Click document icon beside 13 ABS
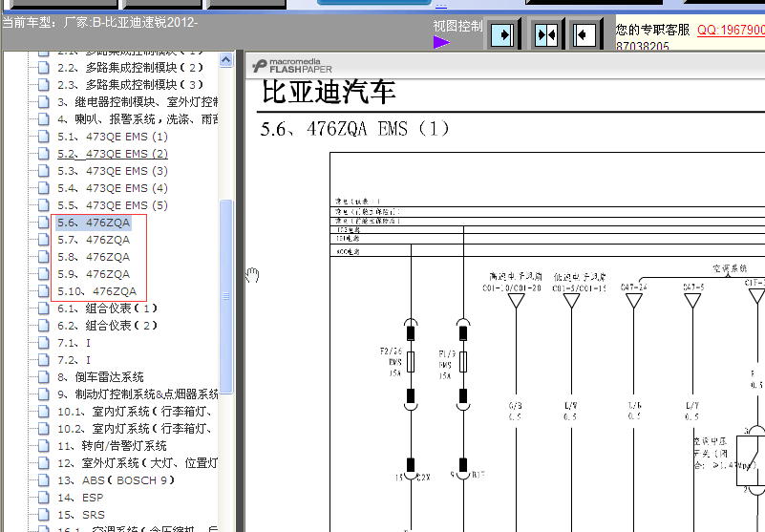 (x=43, y=480)
